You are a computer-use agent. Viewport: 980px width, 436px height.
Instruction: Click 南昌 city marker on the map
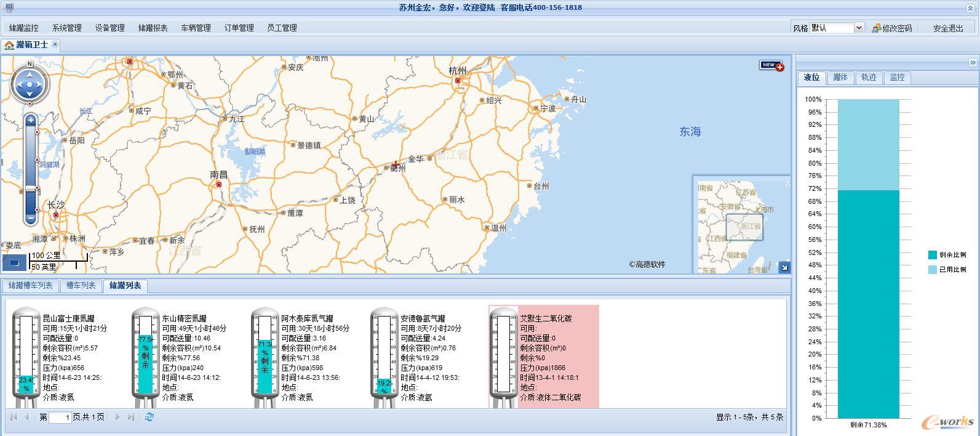pyautogui.click(x=218, y=184)
